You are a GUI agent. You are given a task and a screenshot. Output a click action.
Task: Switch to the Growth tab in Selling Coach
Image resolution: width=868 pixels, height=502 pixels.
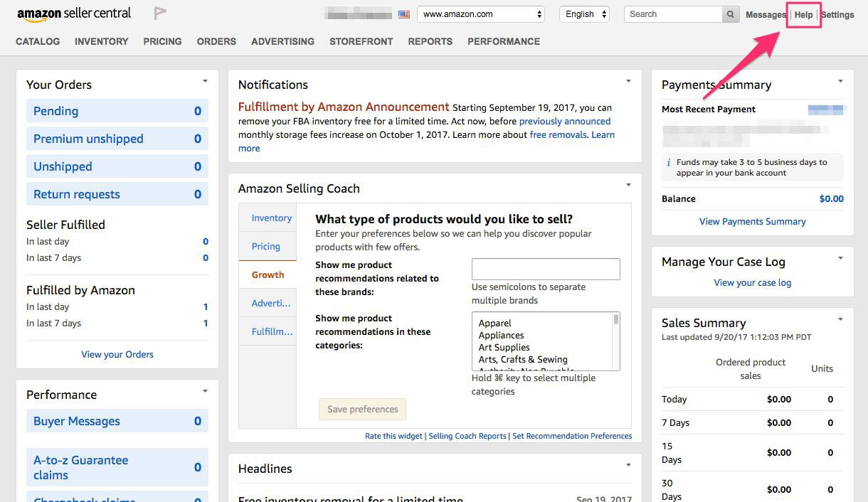268,274
